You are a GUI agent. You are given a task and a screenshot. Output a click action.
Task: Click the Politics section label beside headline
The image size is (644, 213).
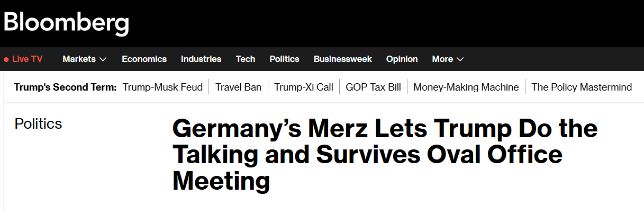38,124
